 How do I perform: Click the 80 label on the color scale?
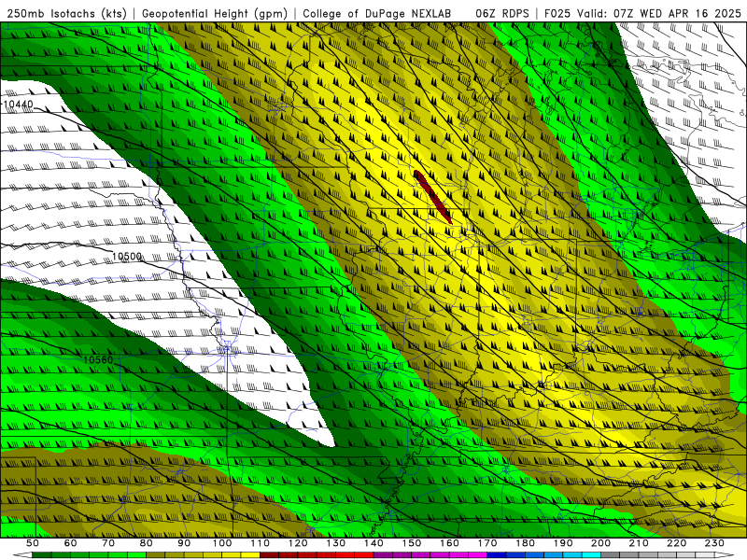coord(147,543)
